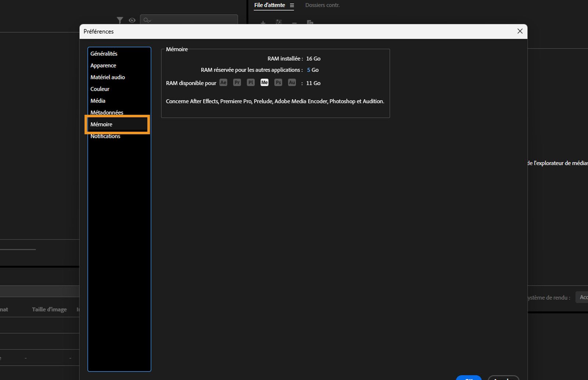Click the Prelude (Pl) icon
Viewport: 588px width, 380px height.
[251, 82]
